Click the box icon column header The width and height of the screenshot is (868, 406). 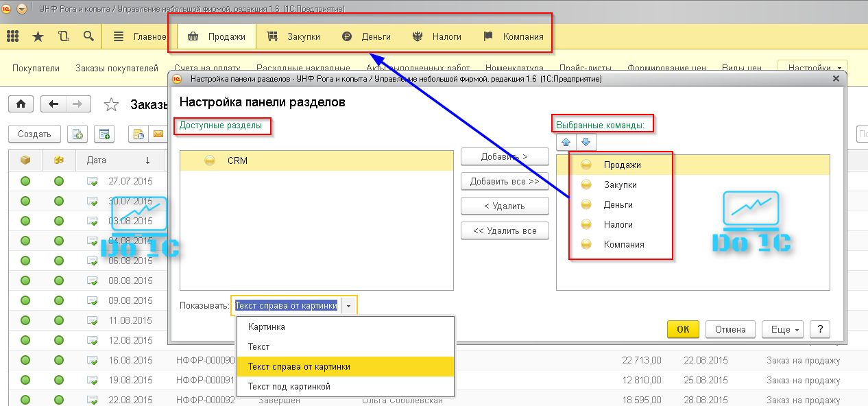(25, 160)
